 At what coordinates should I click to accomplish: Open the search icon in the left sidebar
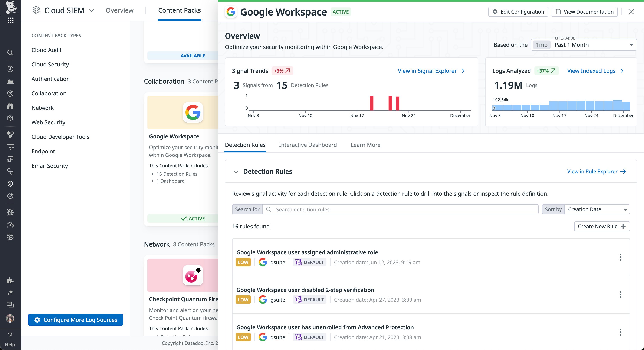click(10, 53)
